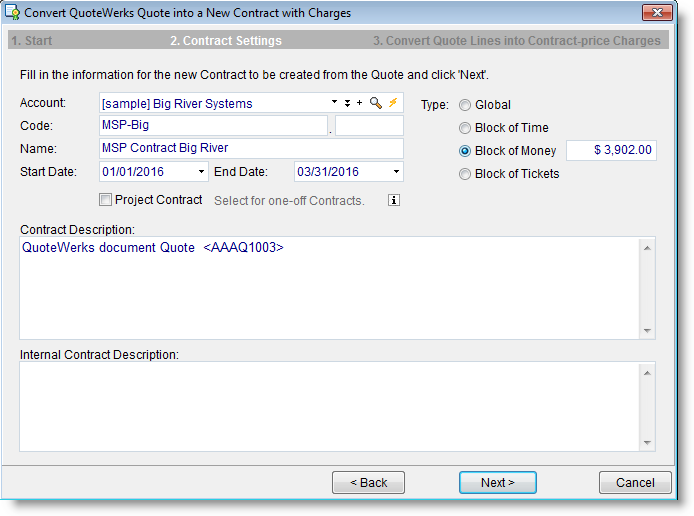Click the orange lightning bolt icon
This screenshot has width=694, height=516.
pos(393,103)
